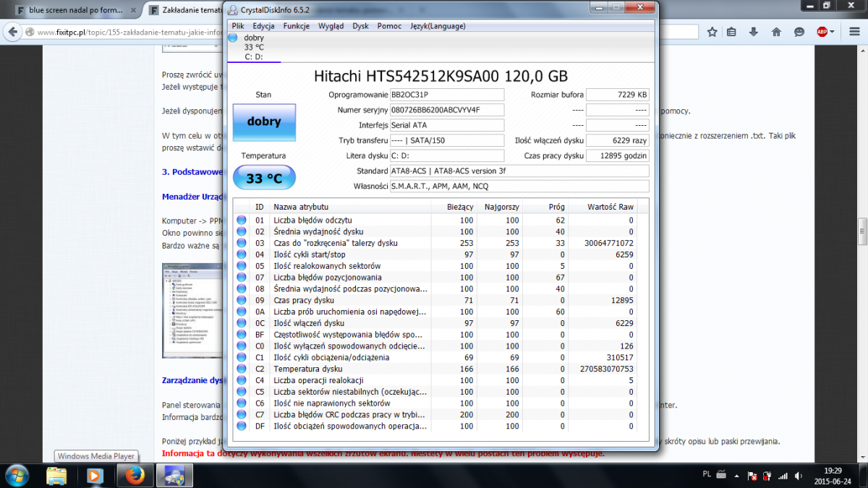Viewport: 868px width, 488px height.
Task: Click status orb for attribute 07 Liczba błędów pozycjonowania
Action: tap(241, 278)
